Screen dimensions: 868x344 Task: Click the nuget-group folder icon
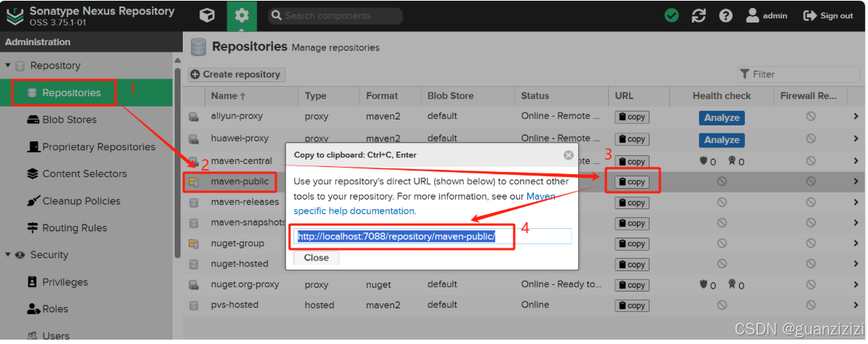tap(194, 243)
